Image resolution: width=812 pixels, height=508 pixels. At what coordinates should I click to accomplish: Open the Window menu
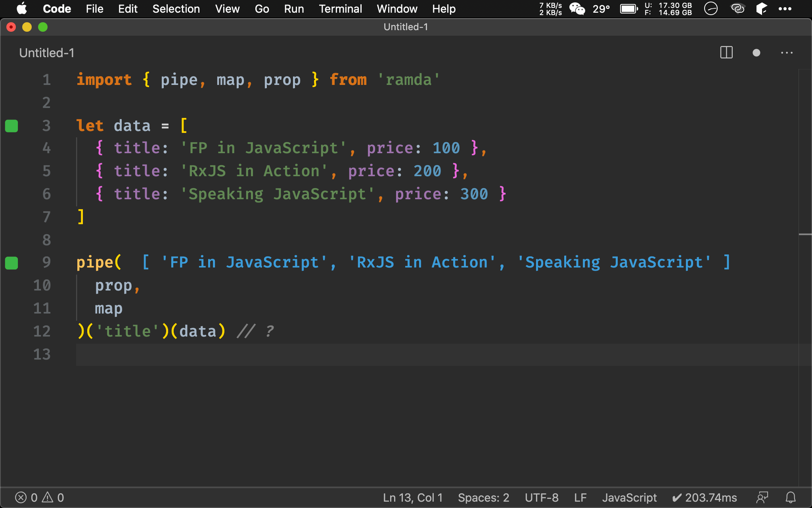397,9
